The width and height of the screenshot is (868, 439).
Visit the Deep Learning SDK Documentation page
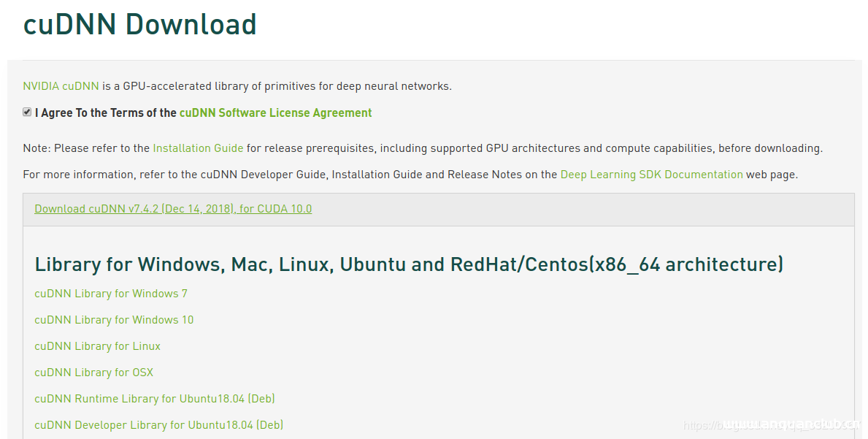(651, 175)
